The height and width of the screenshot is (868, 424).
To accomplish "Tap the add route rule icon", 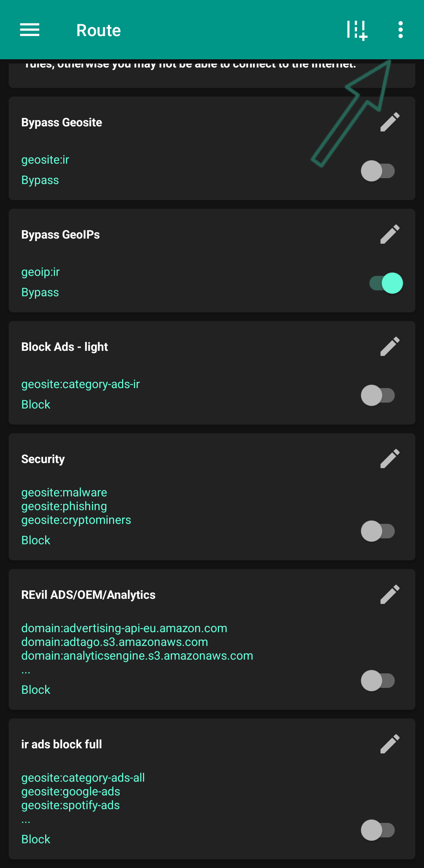I will (x=357, y=30).
